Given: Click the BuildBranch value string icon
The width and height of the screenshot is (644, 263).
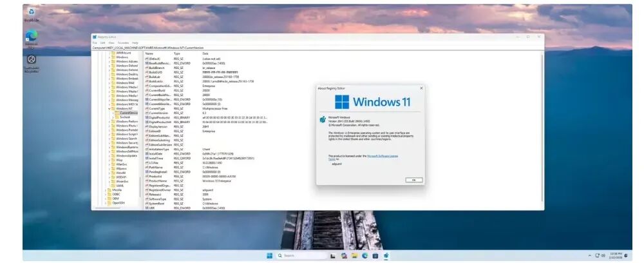Looking at the screenshot, I should (147, 68).
